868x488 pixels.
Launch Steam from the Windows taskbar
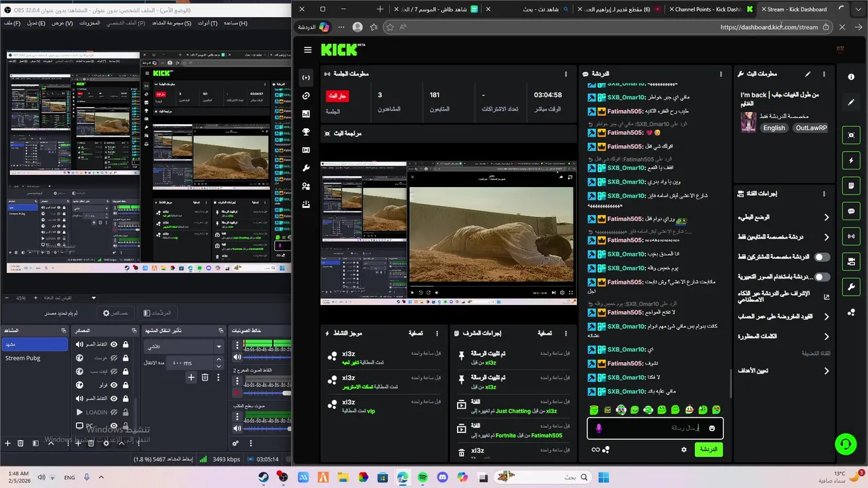(263, 477)
